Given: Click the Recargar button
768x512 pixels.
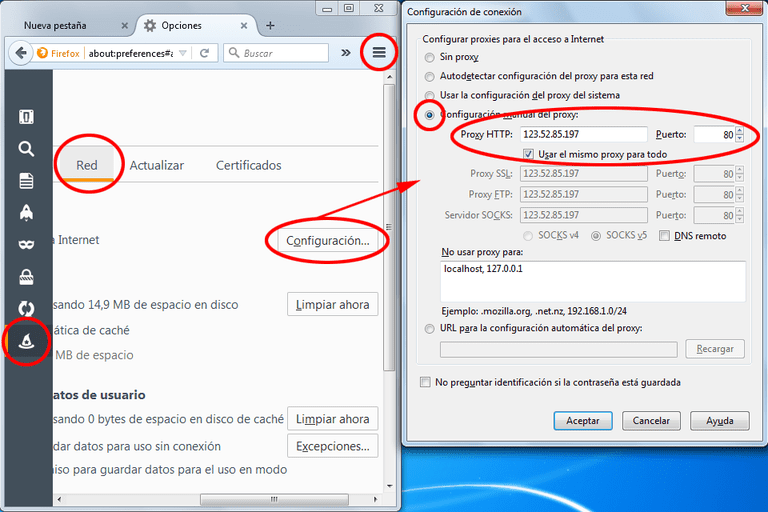Looking at the screenshot, I should [x=715, y=349].
